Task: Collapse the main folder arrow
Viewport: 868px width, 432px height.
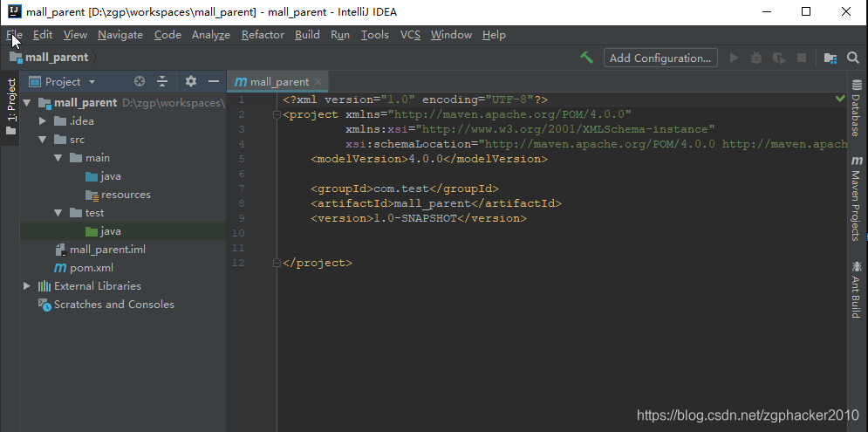Action: (x=58, y=158)
